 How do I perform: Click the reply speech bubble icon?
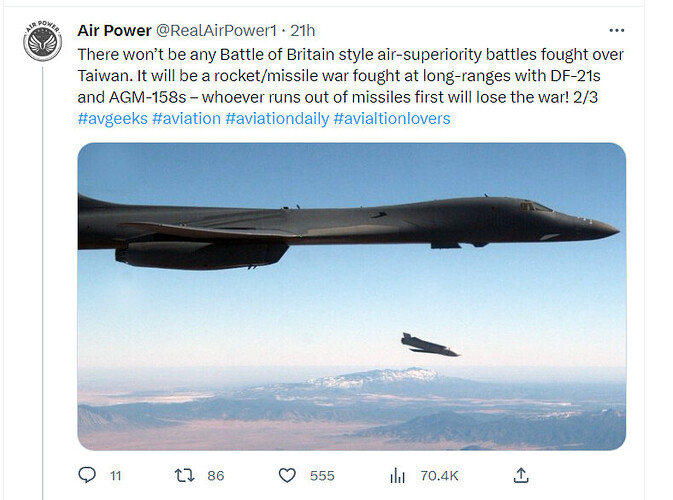tap(87, 475)
